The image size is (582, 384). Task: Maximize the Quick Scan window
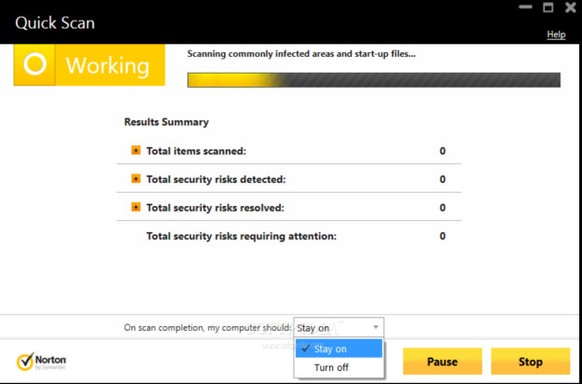(548, 7)
